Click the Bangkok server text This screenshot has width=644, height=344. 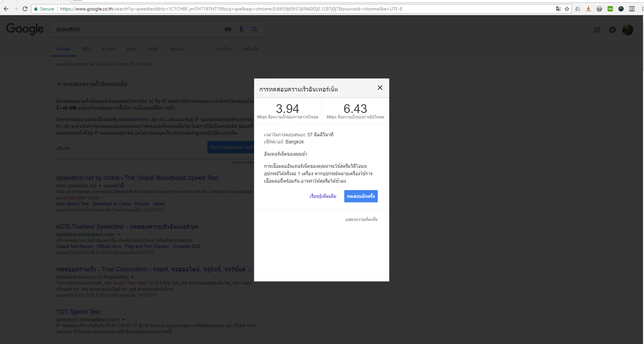tap(295, 142)
